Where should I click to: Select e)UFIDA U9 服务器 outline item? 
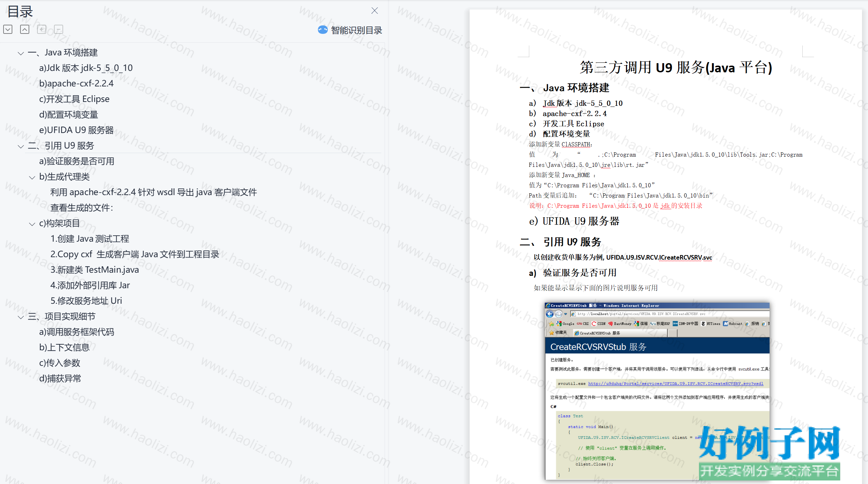pos(76,130)
